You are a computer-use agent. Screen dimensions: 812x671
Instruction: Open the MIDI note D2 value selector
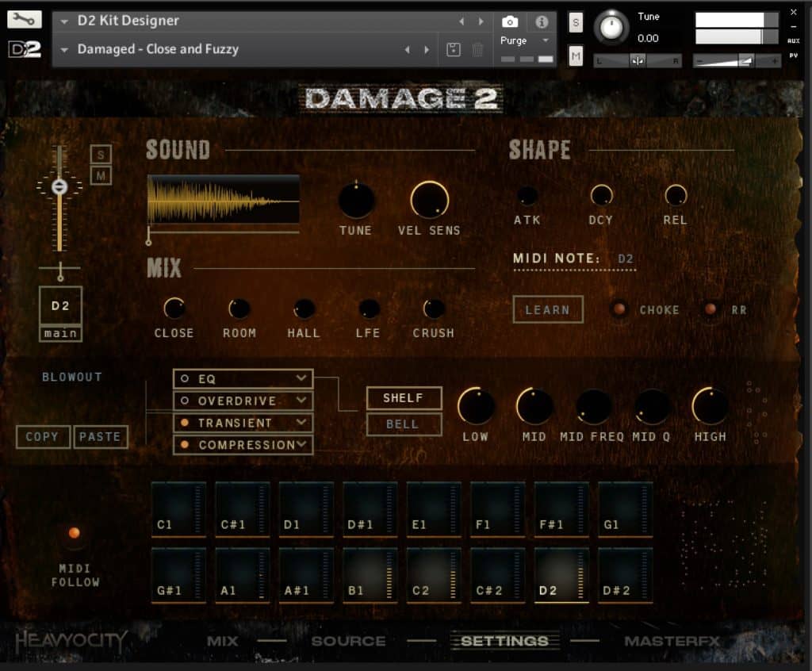click(x=626, y=259)
